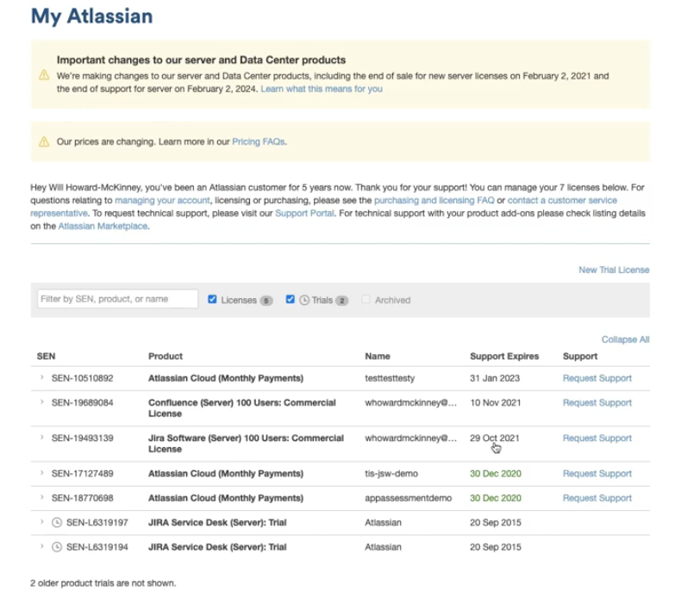
Task: Expand the SEN-17127489 row details
Action: (x=41, y=473)
